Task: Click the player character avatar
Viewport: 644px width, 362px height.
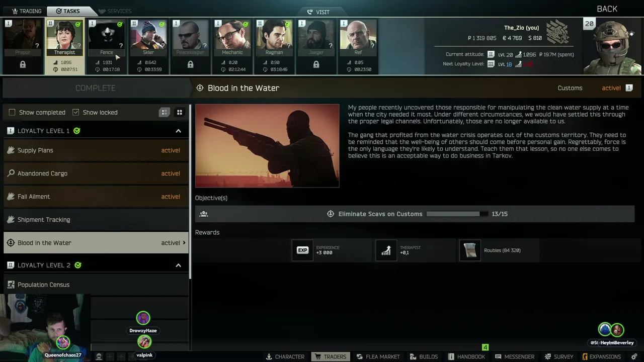Action: [612, 46]
